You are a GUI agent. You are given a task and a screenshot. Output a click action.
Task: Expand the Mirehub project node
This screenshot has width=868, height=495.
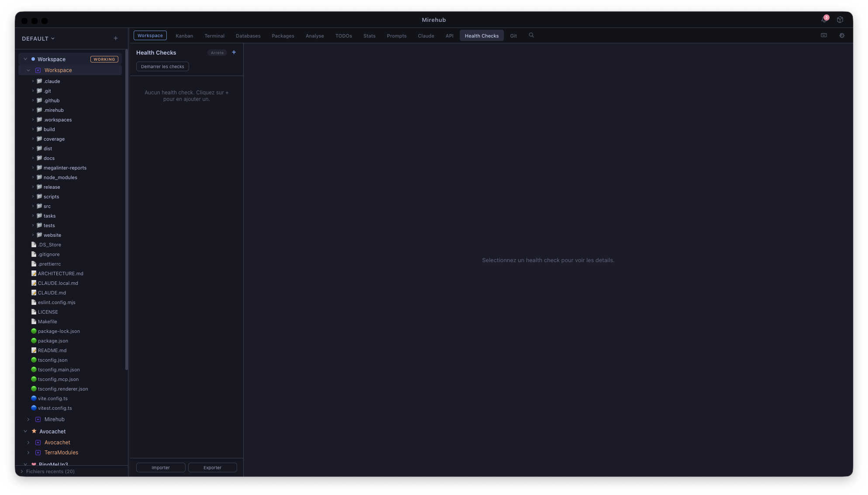28,419
